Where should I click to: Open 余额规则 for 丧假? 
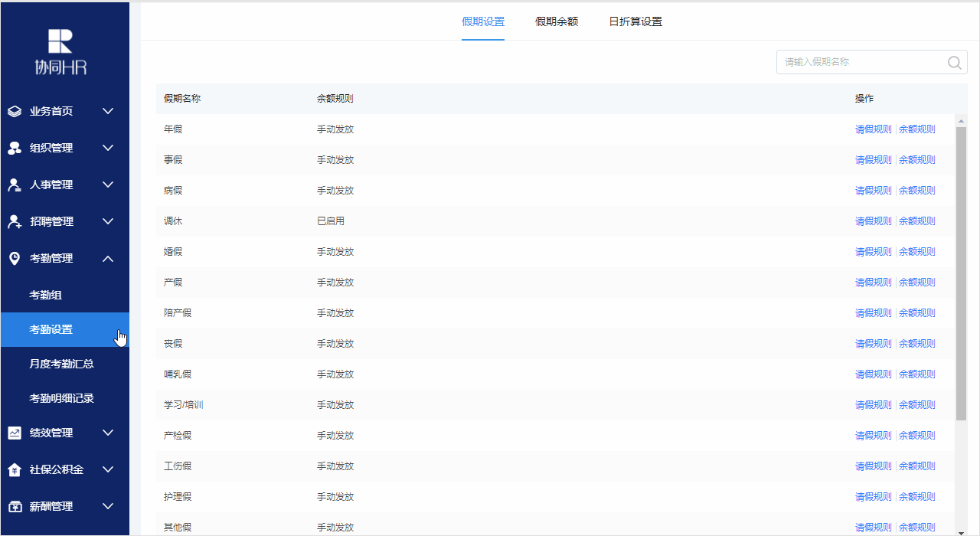coord(917,344)
